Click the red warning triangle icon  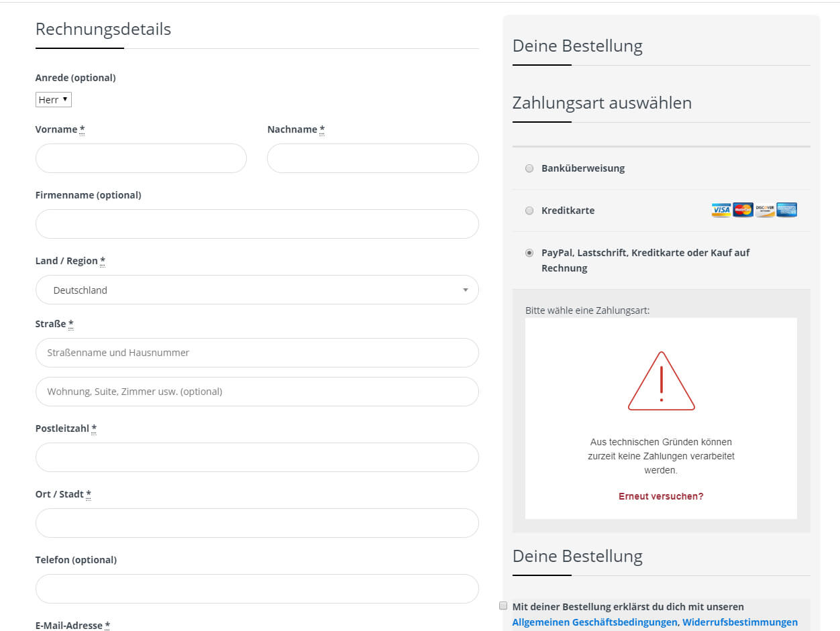662,382
